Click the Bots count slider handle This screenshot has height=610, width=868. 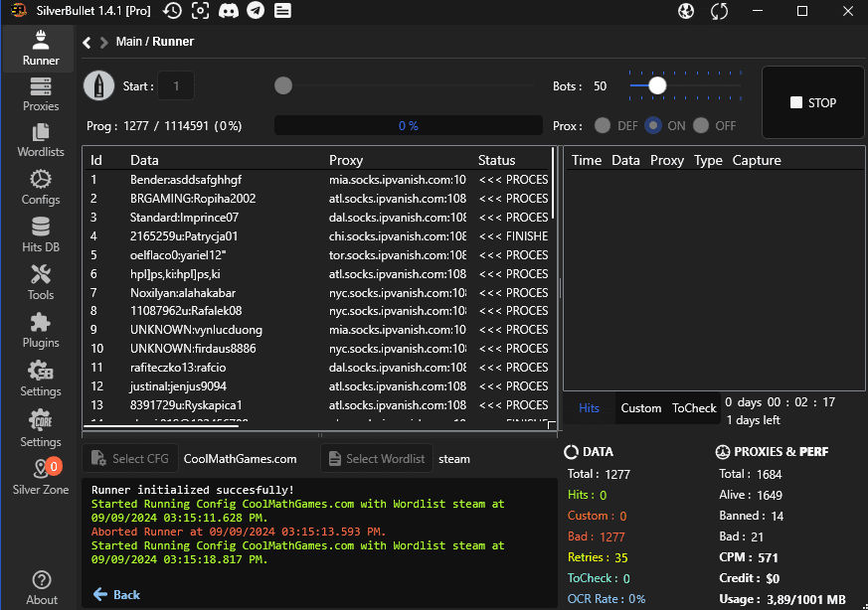coord(656,86)
